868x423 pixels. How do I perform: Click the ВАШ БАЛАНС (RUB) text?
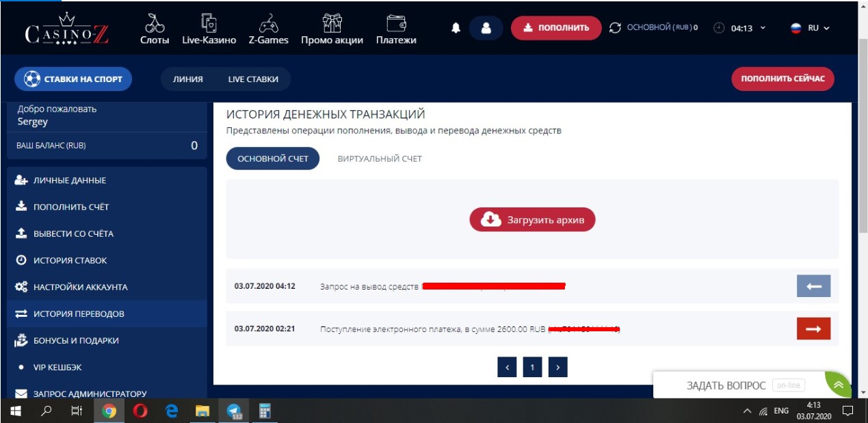(51, 146)
